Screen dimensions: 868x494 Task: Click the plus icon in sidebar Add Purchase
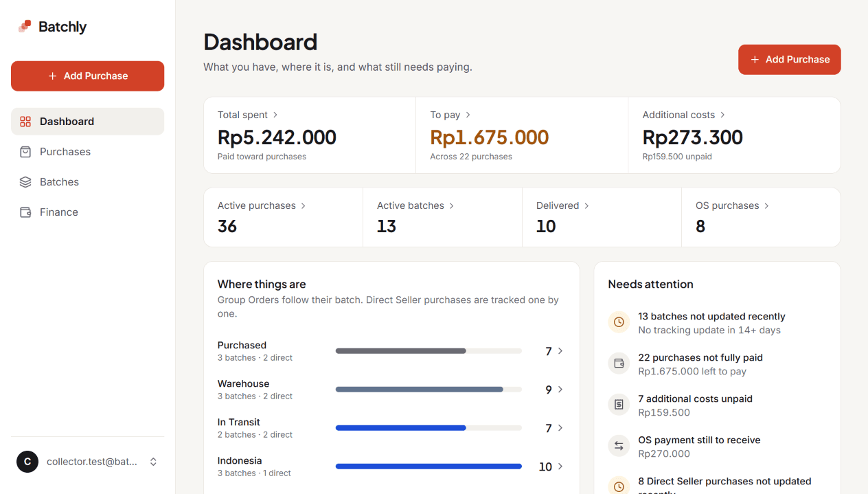(x=53, y=76)
